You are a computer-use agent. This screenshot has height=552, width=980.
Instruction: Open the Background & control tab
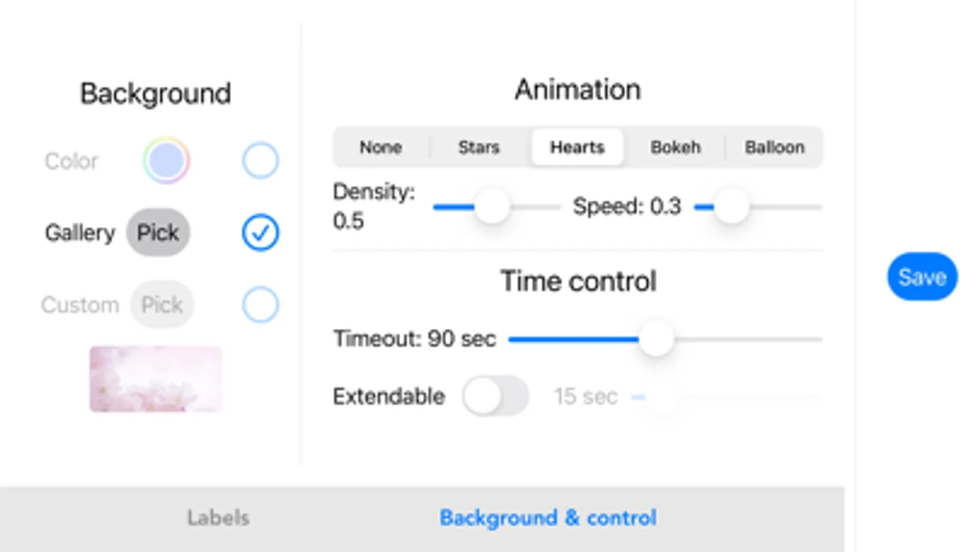point(548,518)
